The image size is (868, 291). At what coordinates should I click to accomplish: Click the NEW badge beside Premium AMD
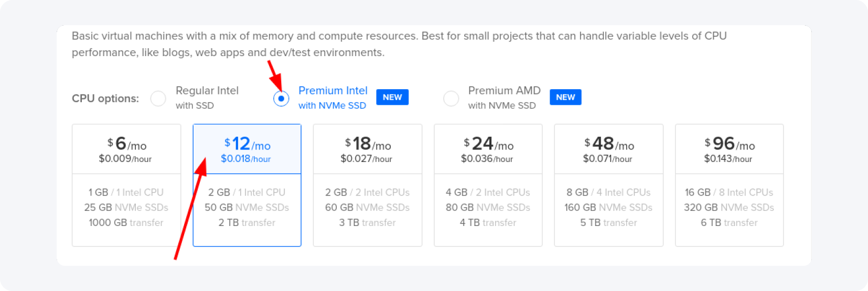pyautogui.click(x=565, y=97)
